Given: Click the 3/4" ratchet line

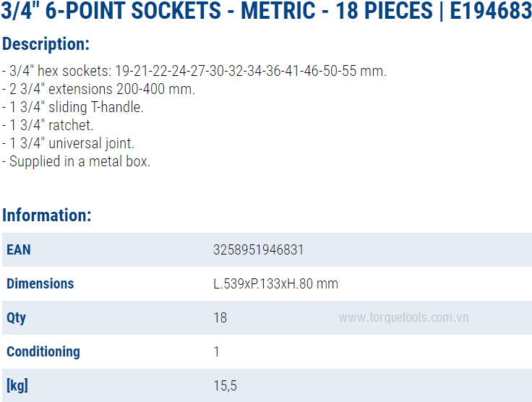Looking at the screenshot, I should click(x=48, y=125).
